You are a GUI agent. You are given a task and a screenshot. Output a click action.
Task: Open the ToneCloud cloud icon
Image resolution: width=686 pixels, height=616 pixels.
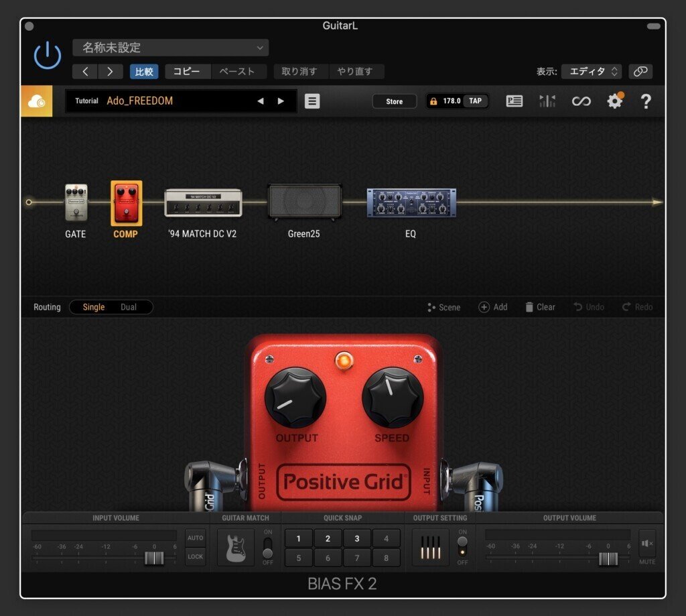tap(36, 101)
